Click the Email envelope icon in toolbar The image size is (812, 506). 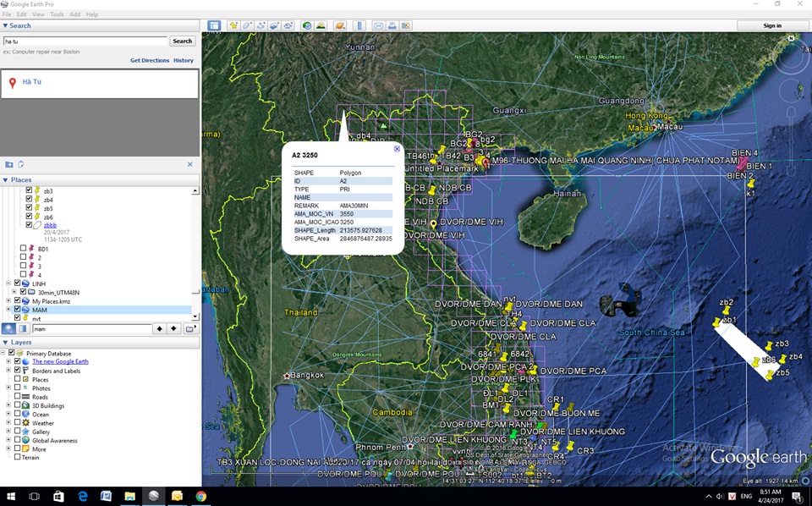(379, 25)
